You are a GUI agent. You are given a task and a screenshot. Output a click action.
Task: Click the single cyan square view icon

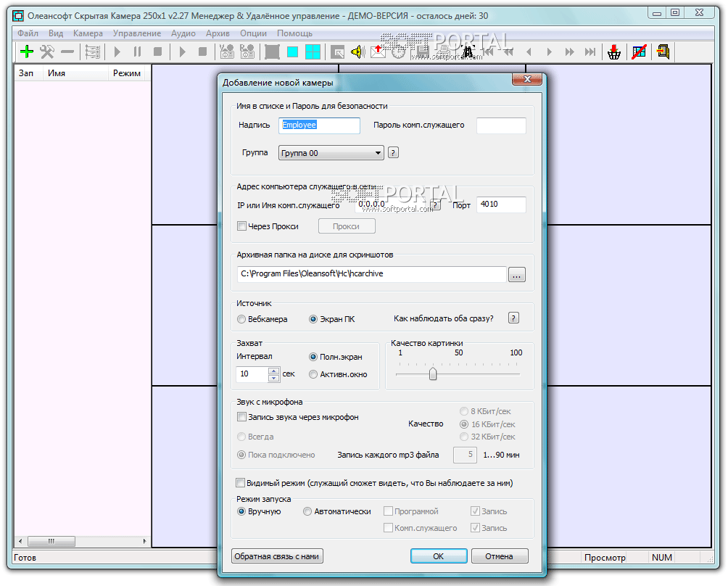[x=292, y=51]
